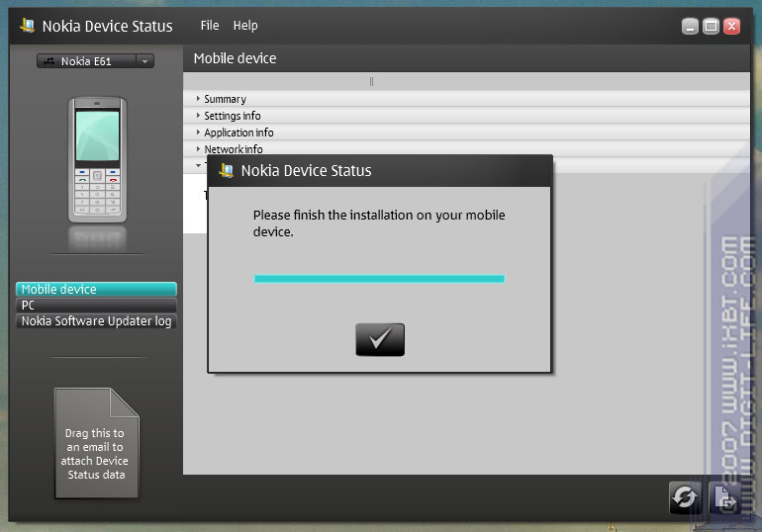
Task: Minimize the Nokia Device Status window
Action: (x=690, y=27)
